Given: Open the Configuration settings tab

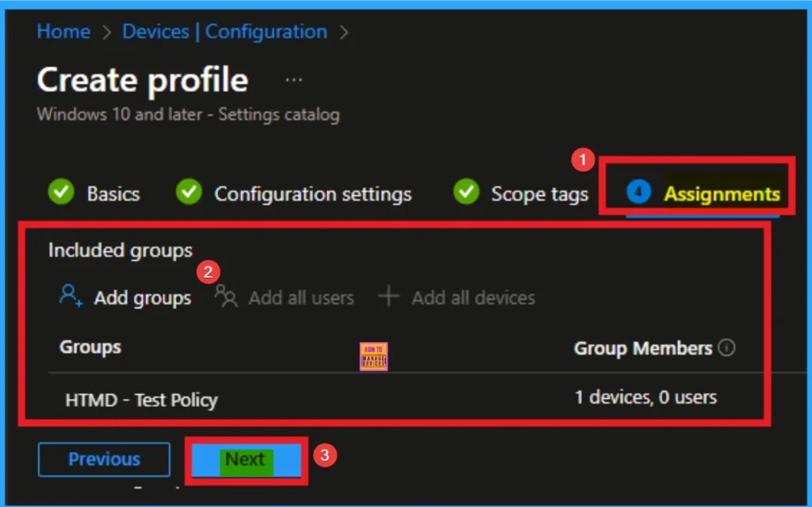Looking at the screenshot, I should [x=312, y=194].
